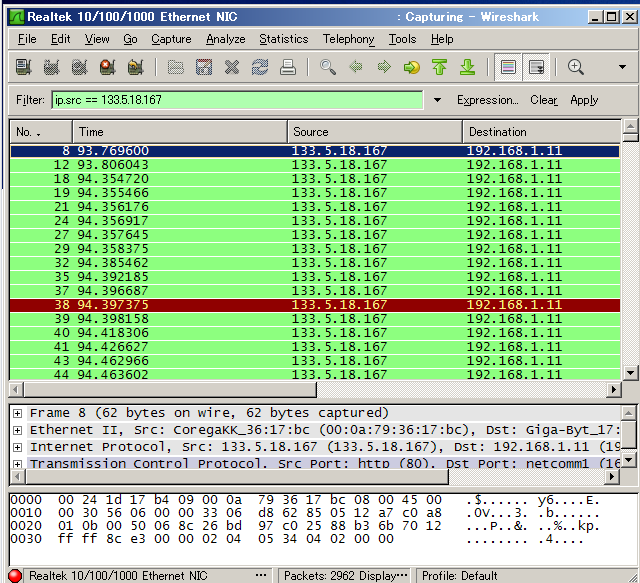Toggle auto scroll in live capture
This screenshot has width=640, height=583.
[x=536, y=67]
